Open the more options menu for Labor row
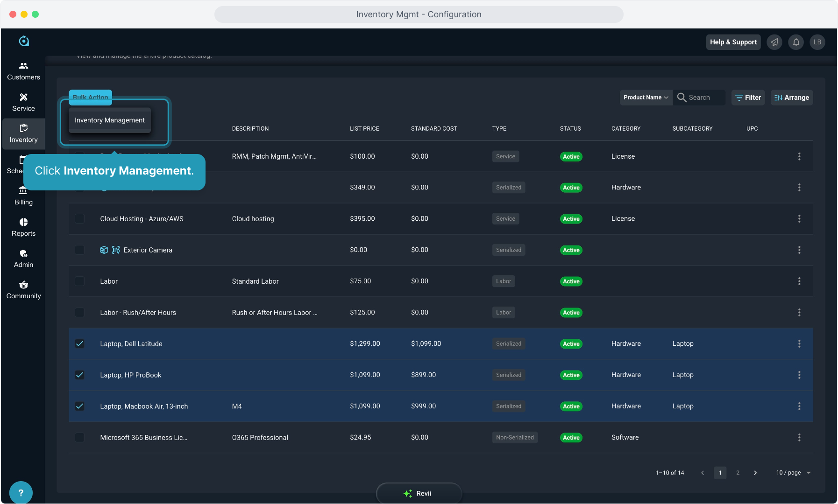Screen dimensions: 838x504 coord(799,281)
